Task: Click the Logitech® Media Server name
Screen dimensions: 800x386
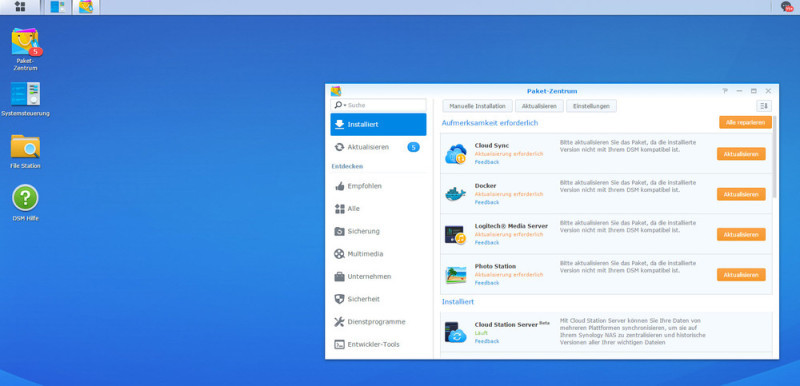Action: [511, 226]
